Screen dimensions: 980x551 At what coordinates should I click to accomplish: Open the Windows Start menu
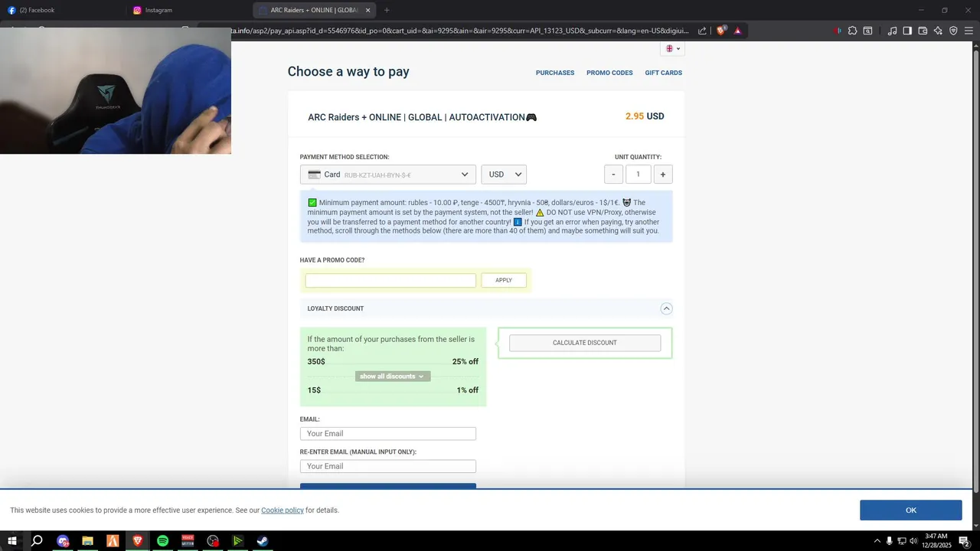(12, 541)
